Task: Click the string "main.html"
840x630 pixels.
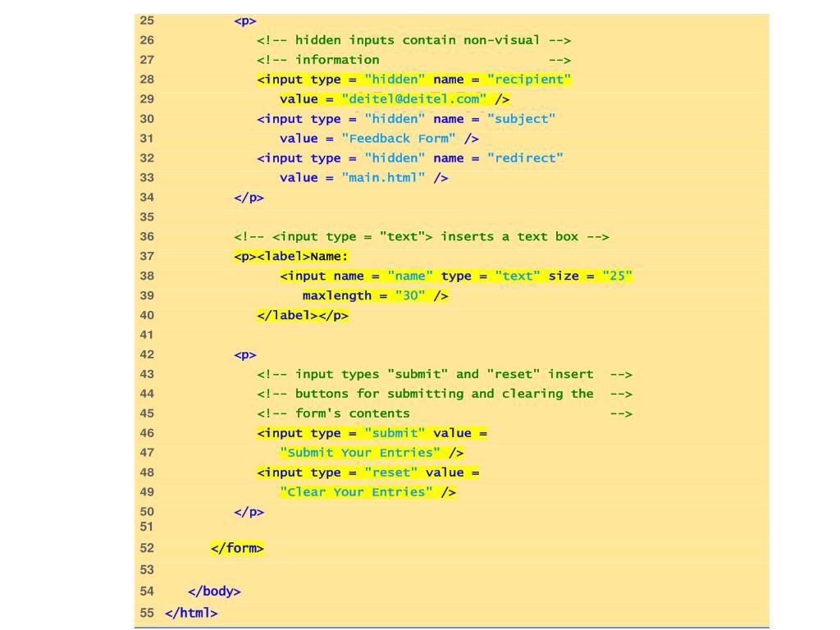Action: [x=383, y=177]
